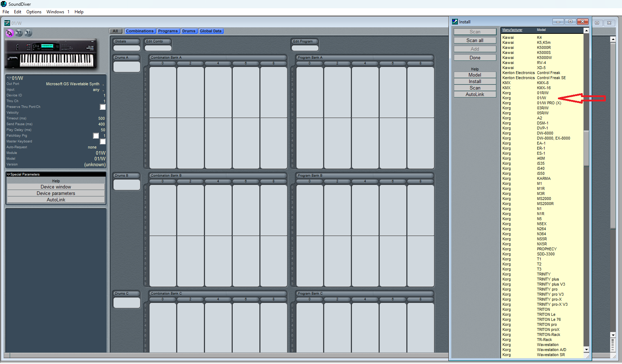The image size is (622, 364).
Task: Collapse the 01/W parameters section
Action: (9, 78)
